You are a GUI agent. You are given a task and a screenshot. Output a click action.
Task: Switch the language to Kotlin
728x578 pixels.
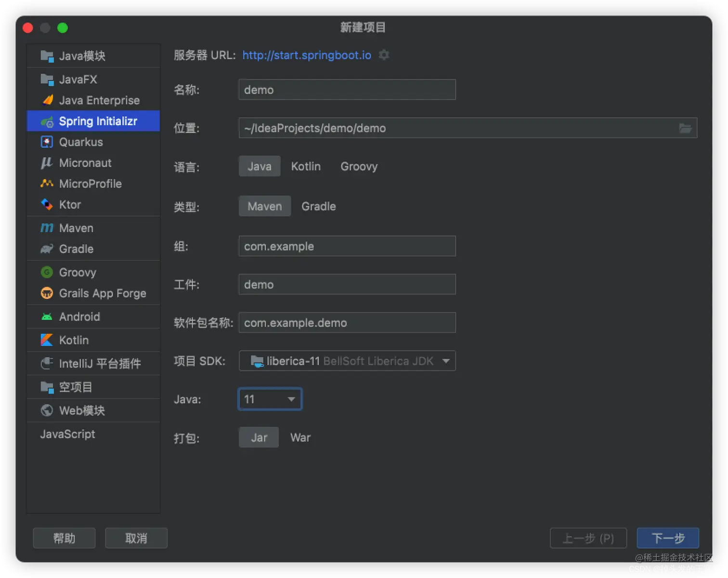coord(306,166)
